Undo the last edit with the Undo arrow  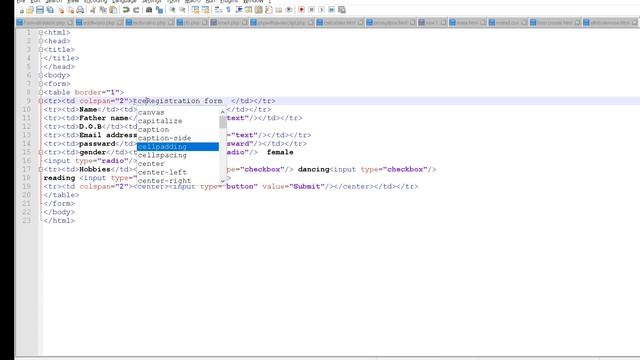click(x=126, y=10)
